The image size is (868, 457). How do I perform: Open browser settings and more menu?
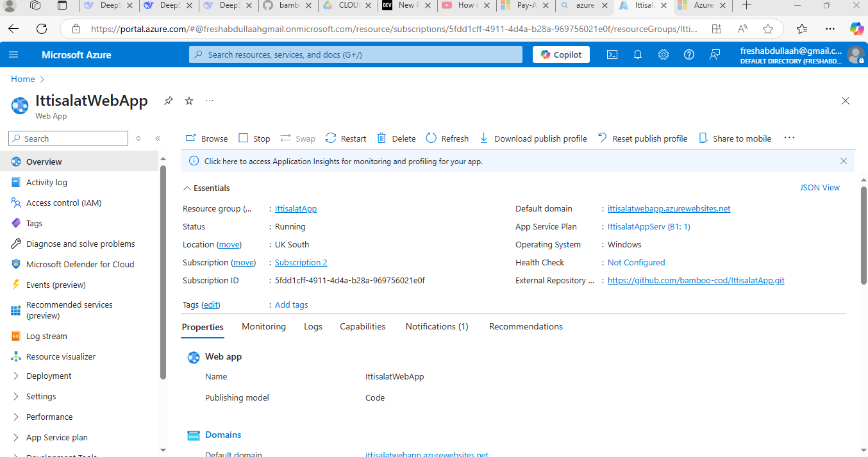(830, 29)
